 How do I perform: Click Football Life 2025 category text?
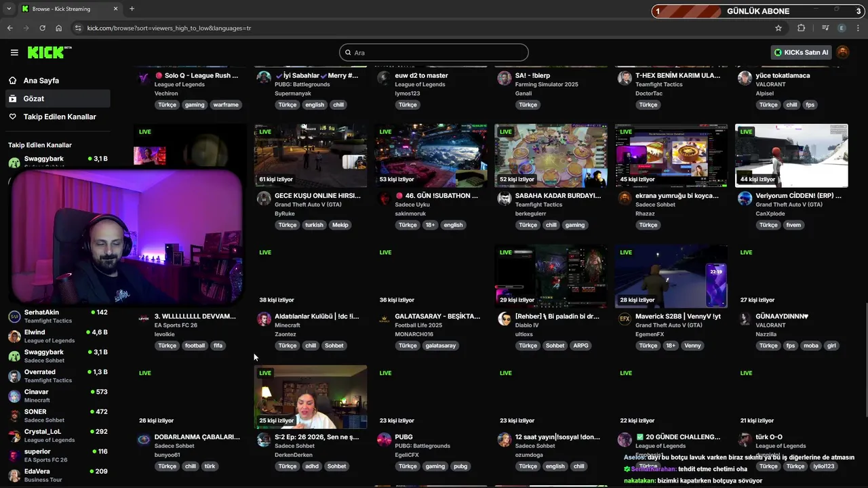pos(418,325)
